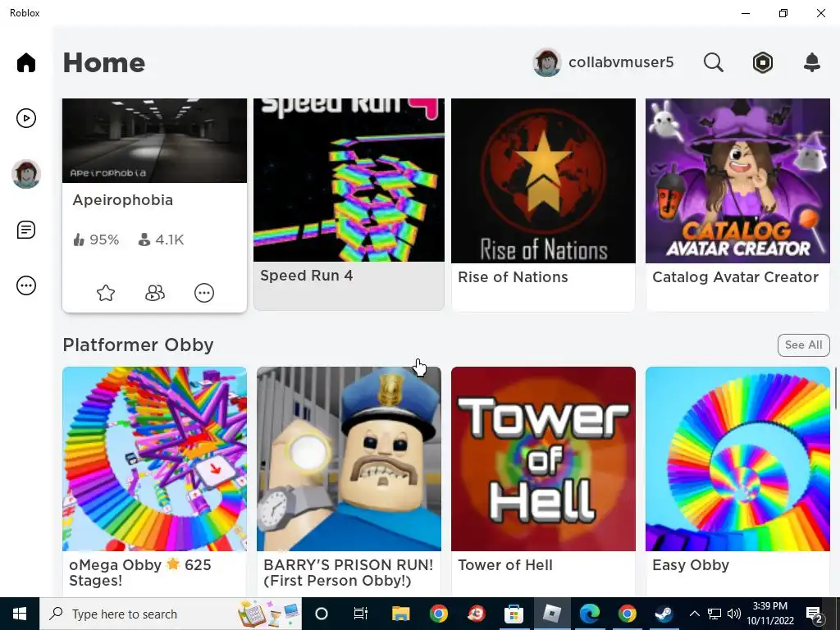Click the Apeirophobia friends invite icon

(155, 293)
